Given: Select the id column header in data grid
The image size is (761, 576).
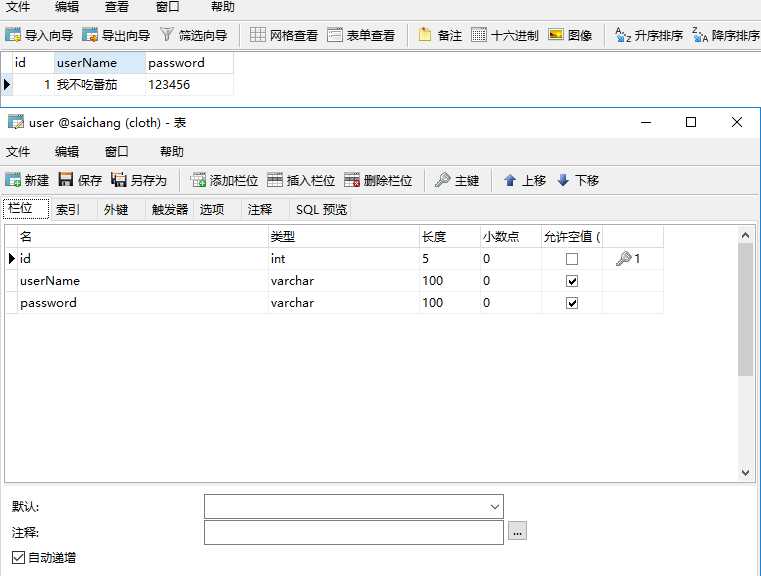Looking at the screenshot, I should point(33,63).
